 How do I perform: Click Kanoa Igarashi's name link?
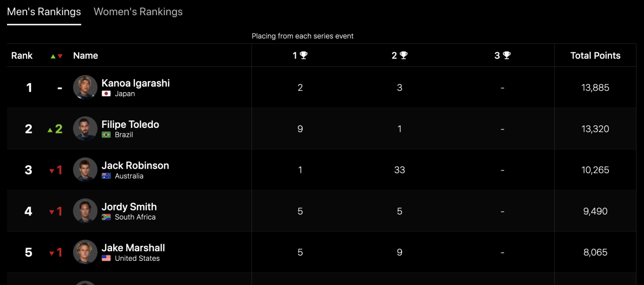point(135,83)
